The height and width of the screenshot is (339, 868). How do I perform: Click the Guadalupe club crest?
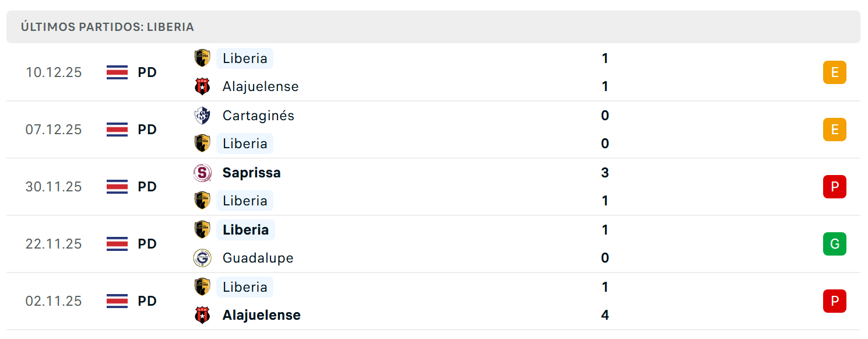(x=202, y=258)
